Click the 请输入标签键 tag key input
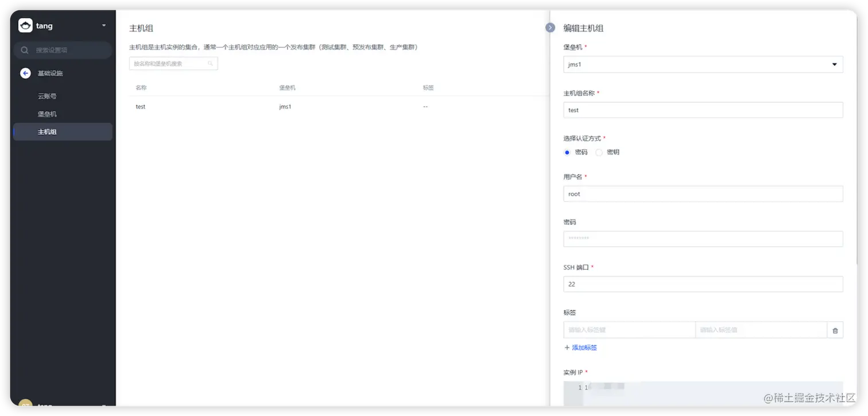This screenshot has height=416, width=868. point(629,330)
